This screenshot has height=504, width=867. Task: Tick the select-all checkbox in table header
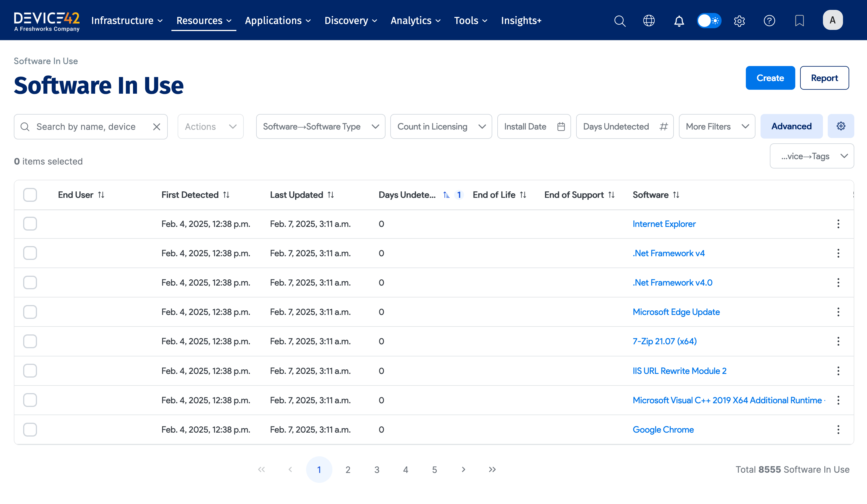[30, 195]
